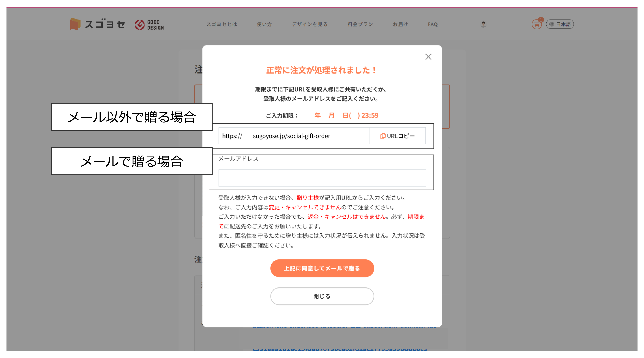644x358 pixels.
Task: Close the order confirmation dialog with X
Action: 428,57
